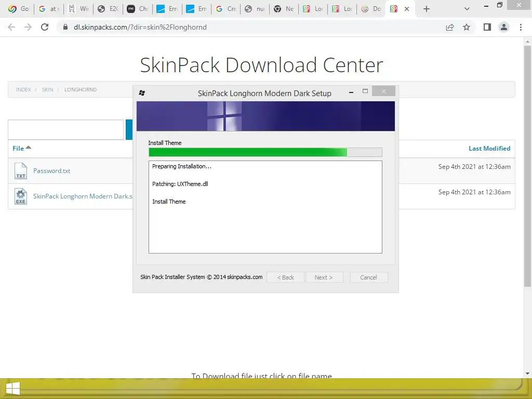This screenshot has height=399, width=532.
Task: Open Chrome side panel icon
Action: coord(487,27)
